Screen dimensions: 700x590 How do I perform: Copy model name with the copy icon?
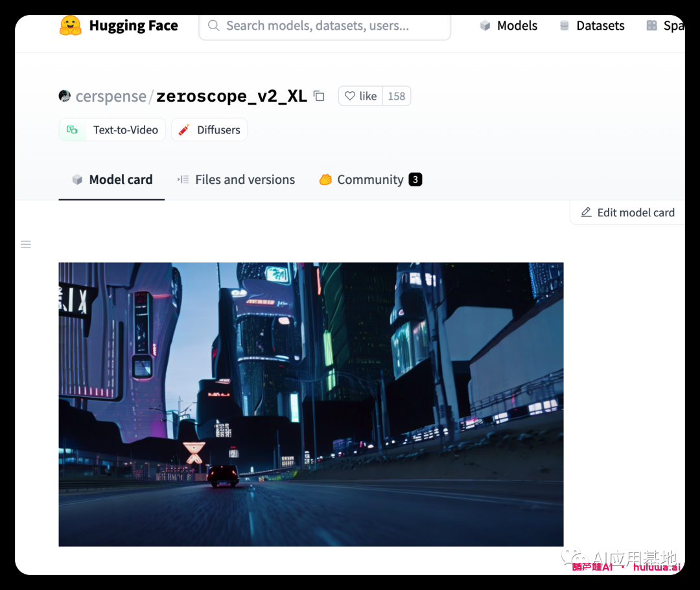click(319, 96)
